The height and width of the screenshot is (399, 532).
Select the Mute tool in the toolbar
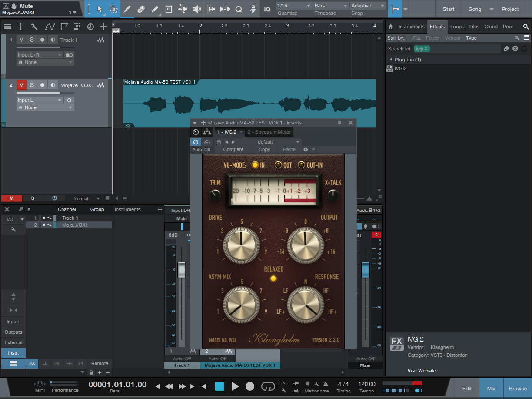169,9
